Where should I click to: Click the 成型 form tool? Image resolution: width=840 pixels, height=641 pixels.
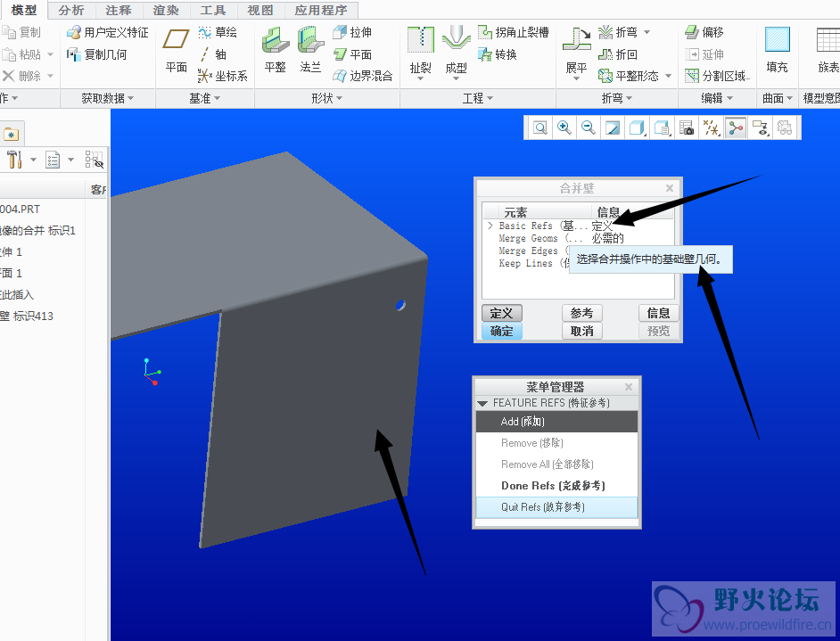click(456, 52)
